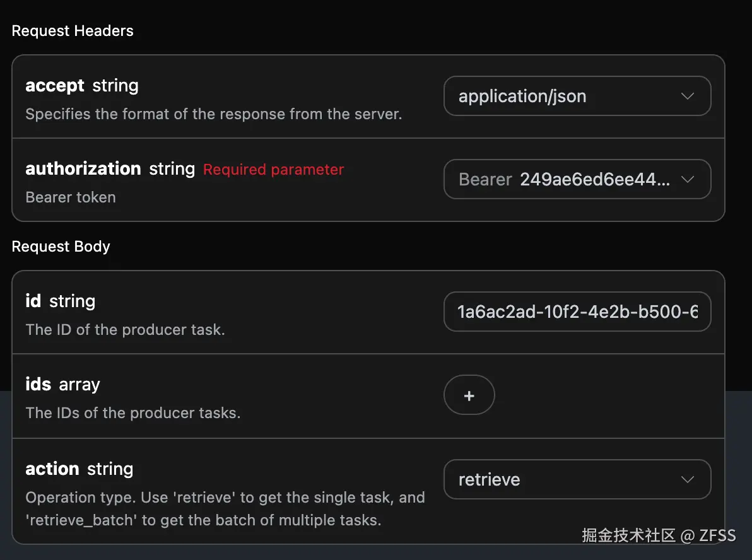Screen dimensions: 752x560
Task: Click the chevron arrow in action dropdown
Action: pyautogui.click(x=688, y=480)
